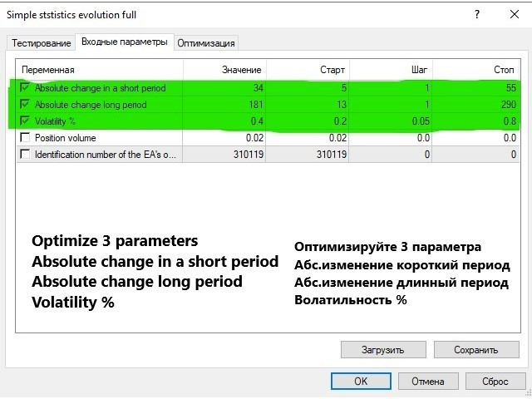The height and width of the screenshot is (399, 532).
Task: Click the Значение column header
Action: point(241,70)
